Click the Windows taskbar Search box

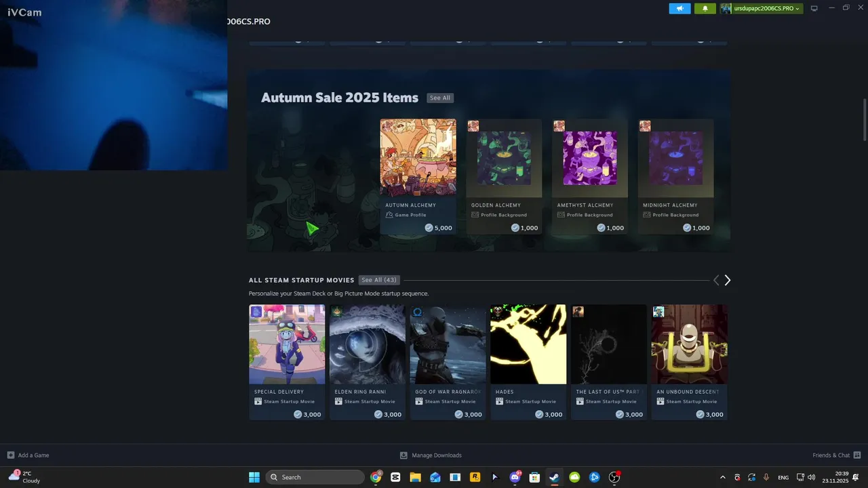tap(315, 477)
